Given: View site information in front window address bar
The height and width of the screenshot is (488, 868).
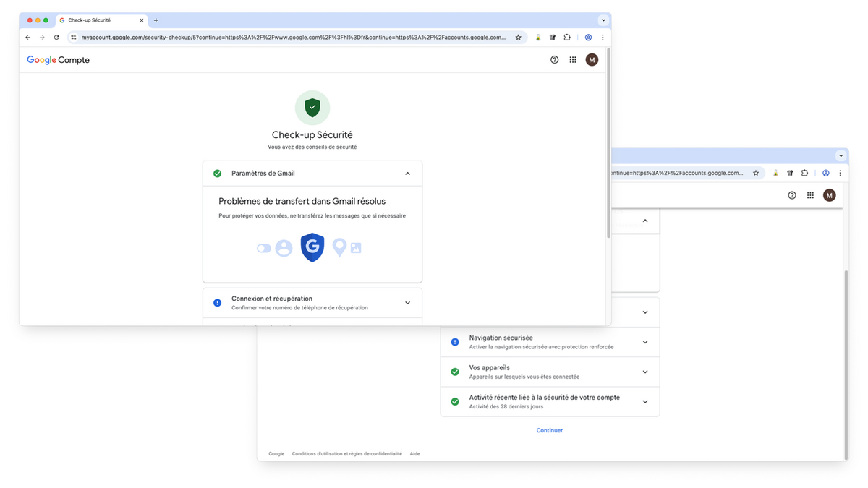Looking at the screenshot, I should [x=73, y=38].
